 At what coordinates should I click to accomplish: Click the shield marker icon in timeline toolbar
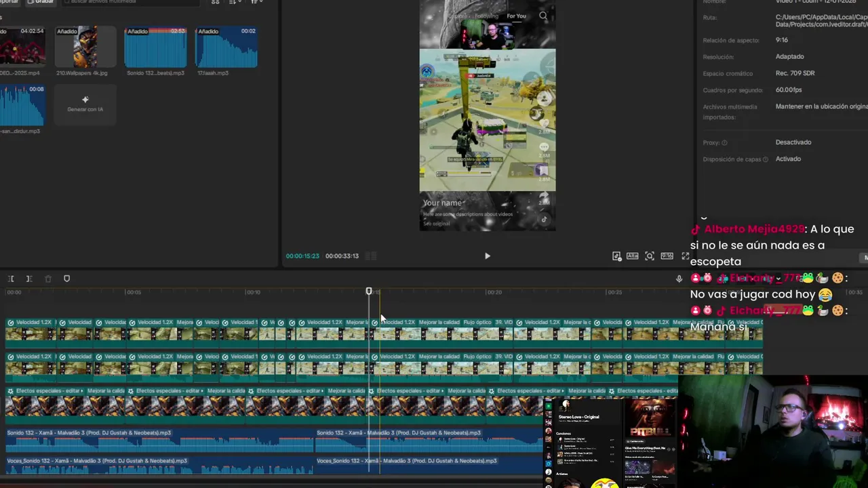click(x=66, y=279)
